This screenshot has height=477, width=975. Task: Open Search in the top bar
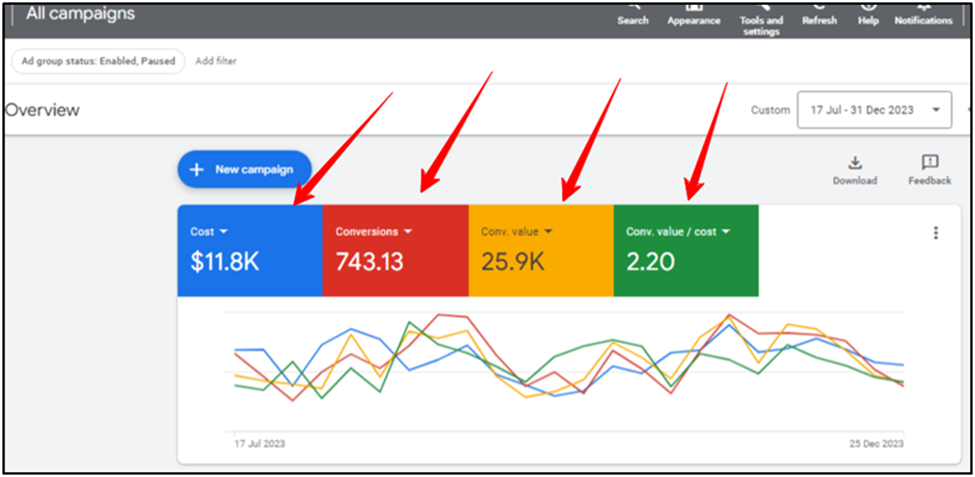click(x=632, y=16)
